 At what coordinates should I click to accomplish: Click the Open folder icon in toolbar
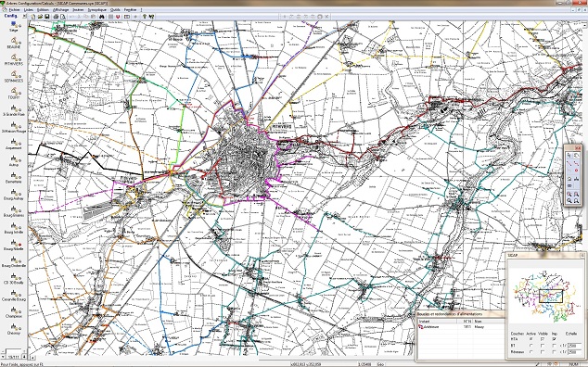pos(40,17)
